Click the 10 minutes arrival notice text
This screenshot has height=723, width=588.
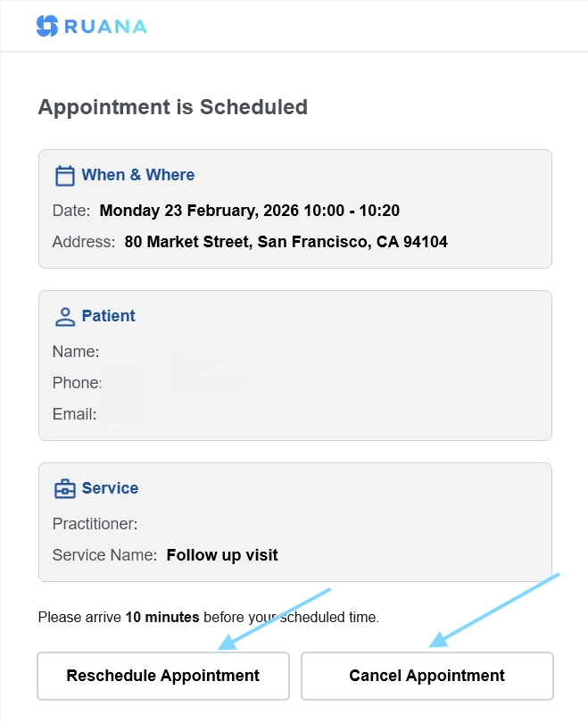coord(208,617)
